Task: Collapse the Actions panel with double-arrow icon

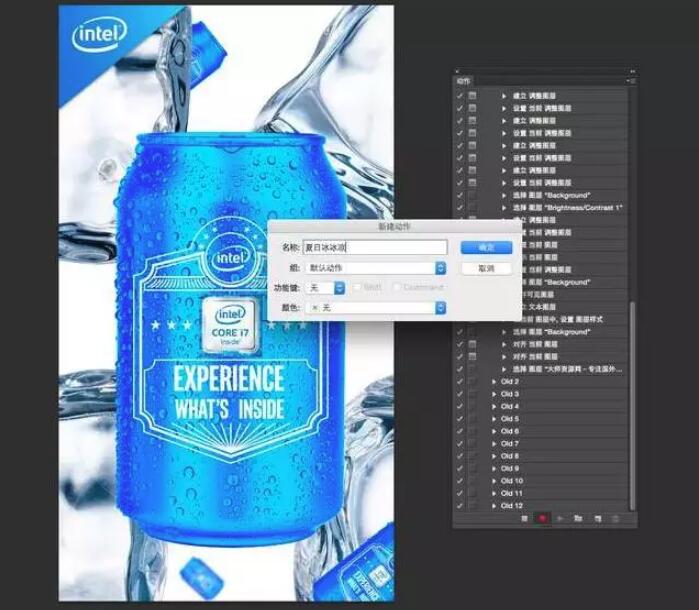Action: point(632,71)
